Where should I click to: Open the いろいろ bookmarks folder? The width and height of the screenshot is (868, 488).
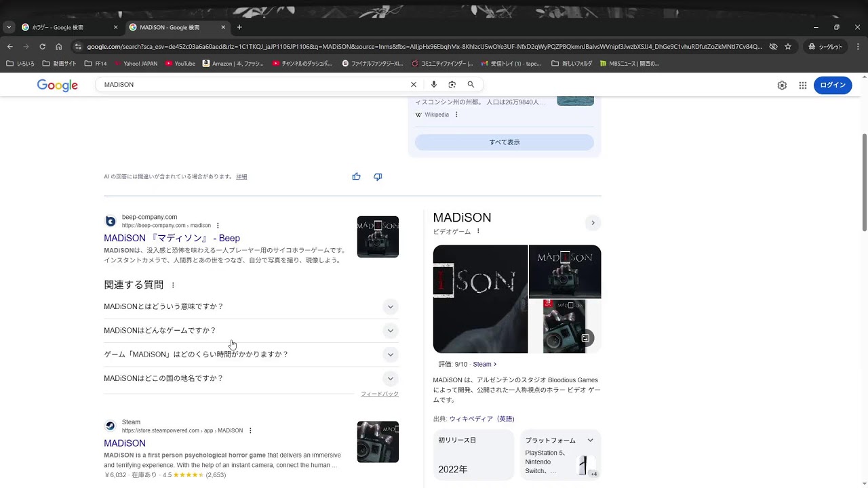coord(20,64)
